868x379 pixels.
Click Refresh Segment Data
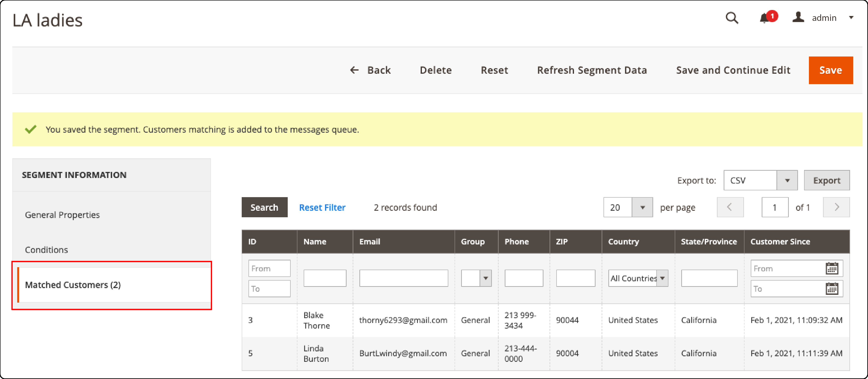coord(592,70)
